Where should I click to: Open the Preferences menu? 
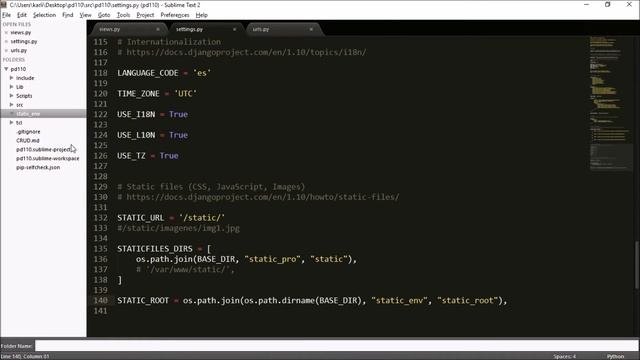175,15
